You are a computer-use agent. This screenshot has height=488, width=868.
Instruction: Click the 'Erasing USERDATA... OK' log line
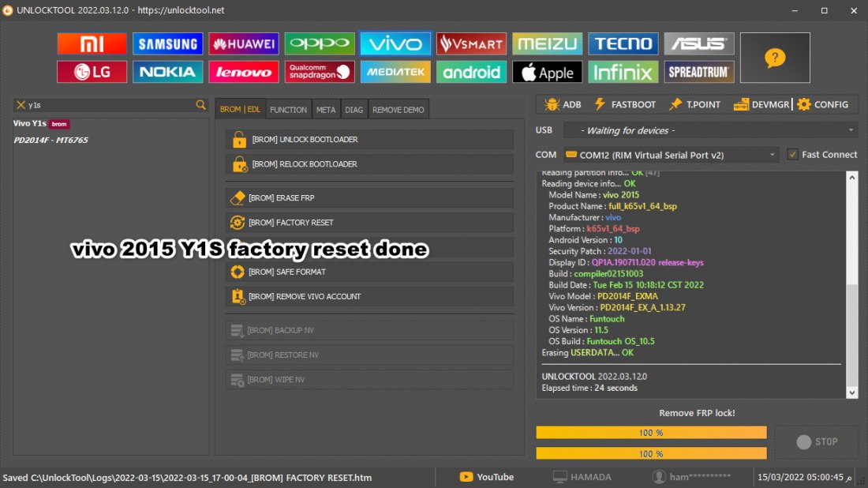[587, 353]
